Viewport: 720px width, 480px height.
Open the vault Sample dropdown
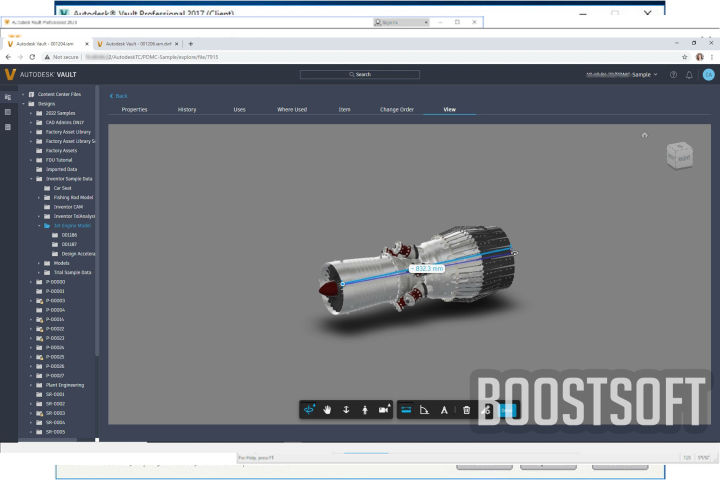pos(622,74)
